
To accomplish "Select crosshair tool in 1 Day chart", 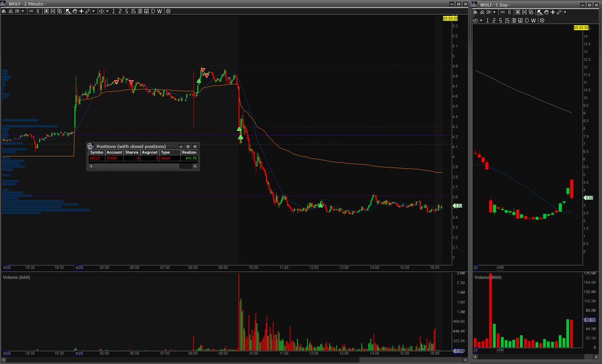I will point(553,12).
